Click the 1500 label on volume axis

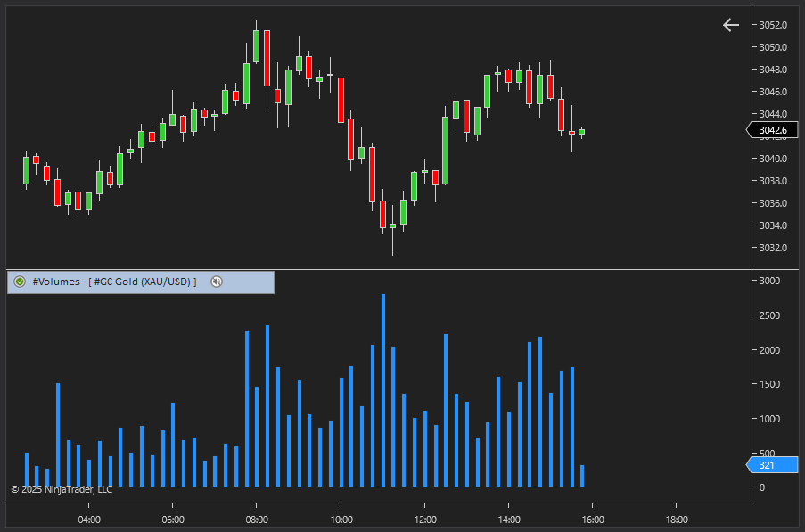[x=768, y=384]
